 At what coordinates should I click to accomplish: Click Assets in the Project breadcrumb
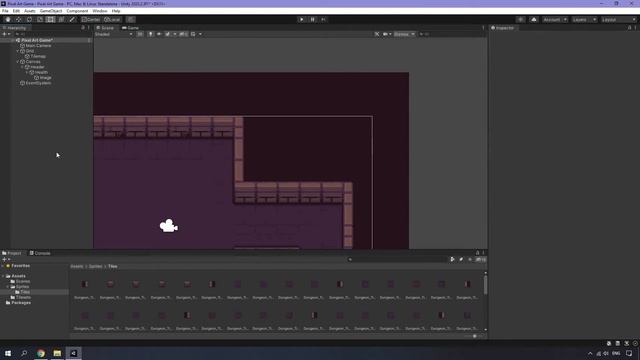[x=77, y=266]
